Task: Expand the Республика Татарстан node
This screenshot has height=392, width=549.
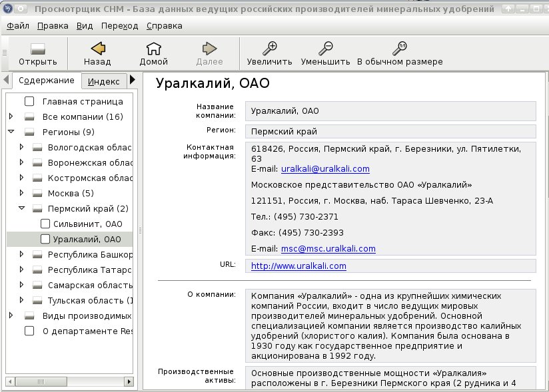Action: click(21, 270)
